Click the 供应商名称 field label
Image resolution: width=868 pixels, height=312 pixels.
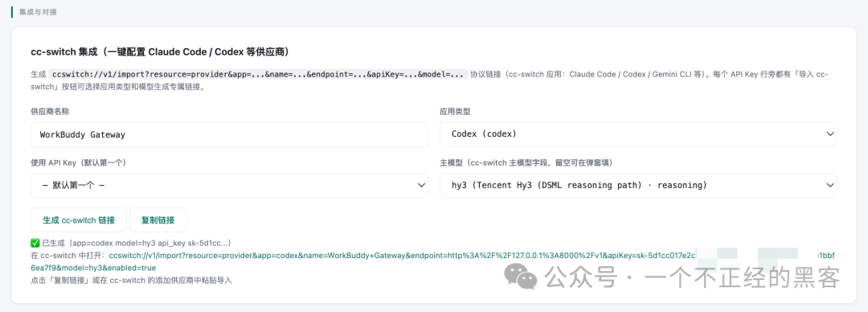coord(50,112)
